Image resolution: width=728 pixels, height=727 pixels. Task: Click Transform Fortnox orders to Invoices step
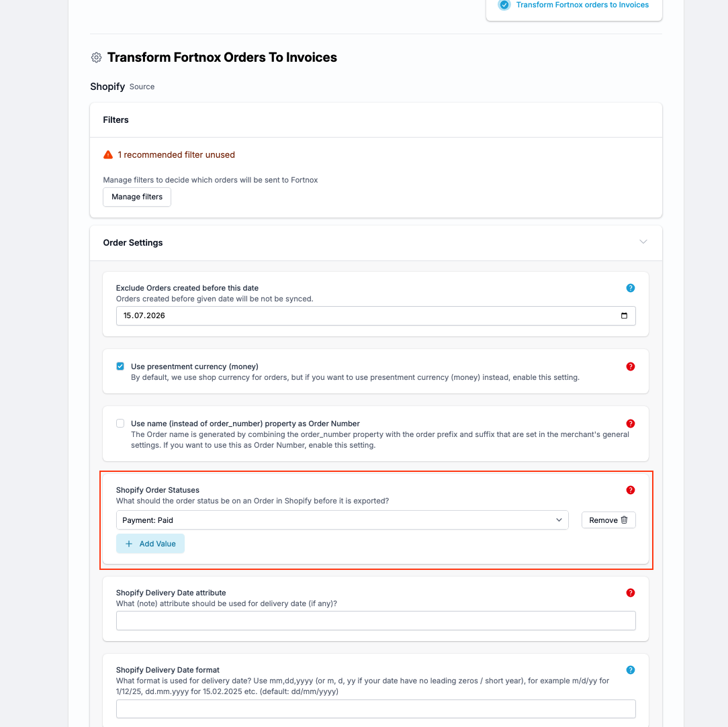582,5
